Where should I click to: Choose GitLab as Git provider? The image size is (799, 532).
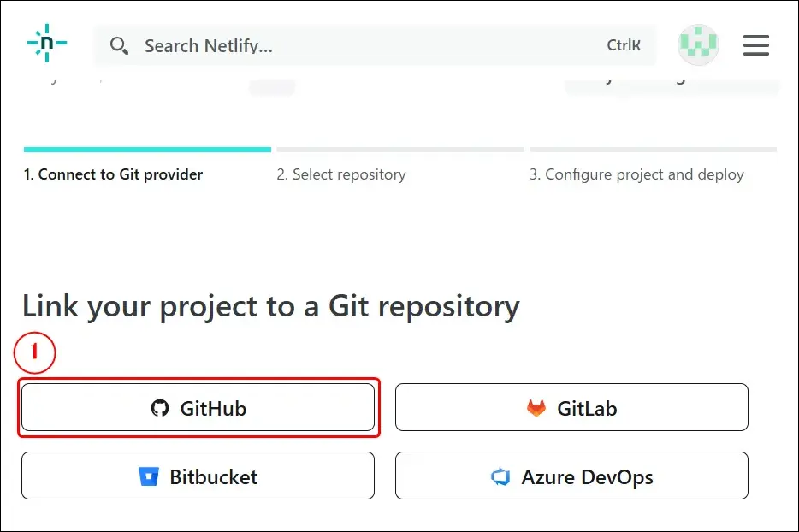(571, 407)
